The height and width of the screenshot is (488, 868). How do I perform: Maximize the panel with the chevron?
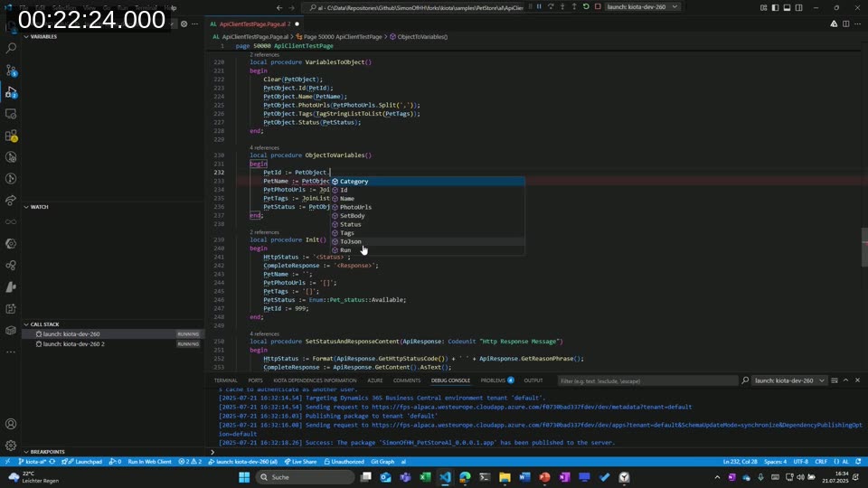[x=846, y=380]
